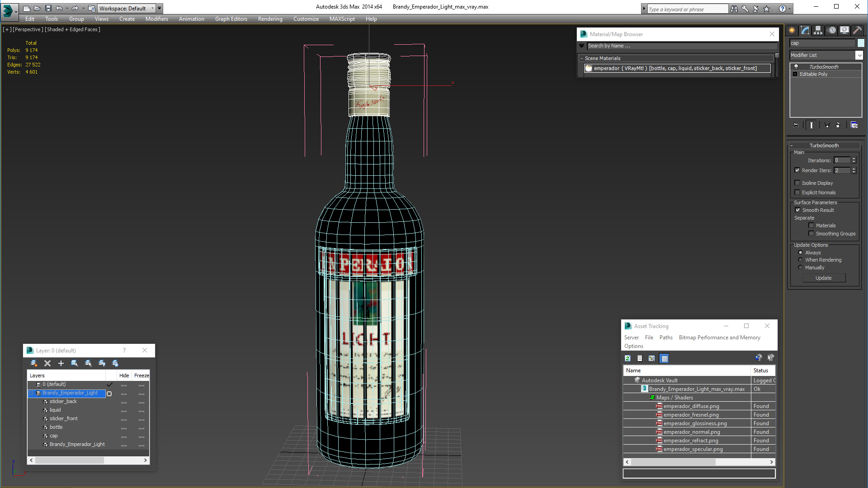Click Shaded + Edged Faces viewport label
Viewport: 868px width, 488px height.
click(x=72, y=29)
